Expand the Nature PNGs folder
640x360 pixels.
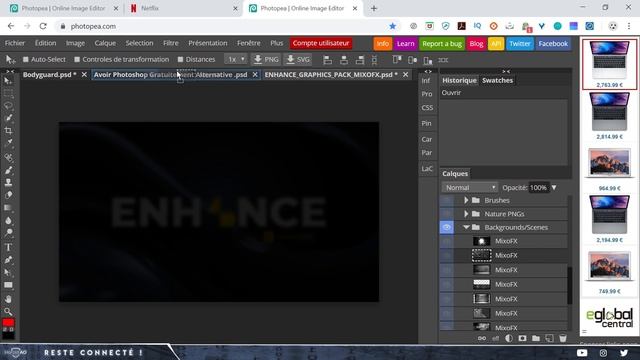(x=466, y=214)
